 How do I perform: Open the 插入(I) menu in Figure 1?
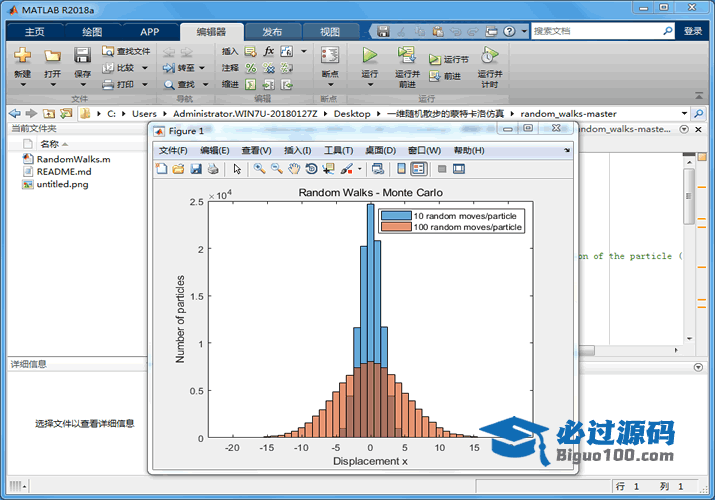(298, 150)
